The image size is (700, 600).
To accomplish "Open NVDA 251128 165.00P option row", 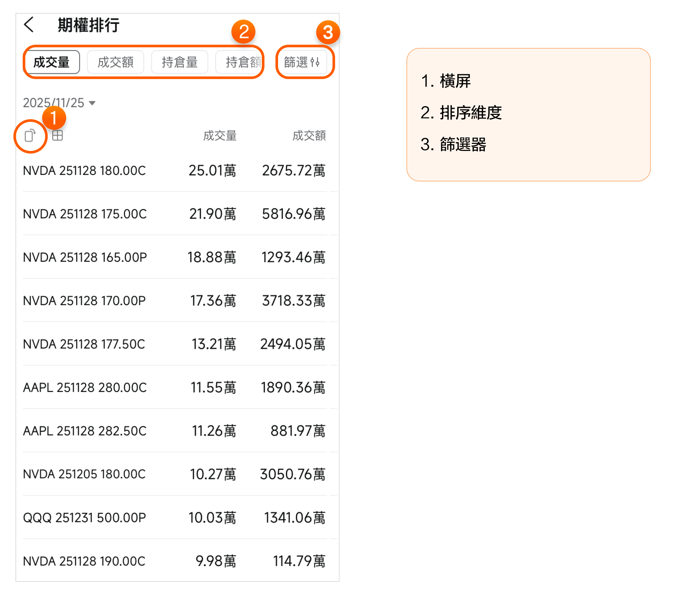I will [85, 258].
